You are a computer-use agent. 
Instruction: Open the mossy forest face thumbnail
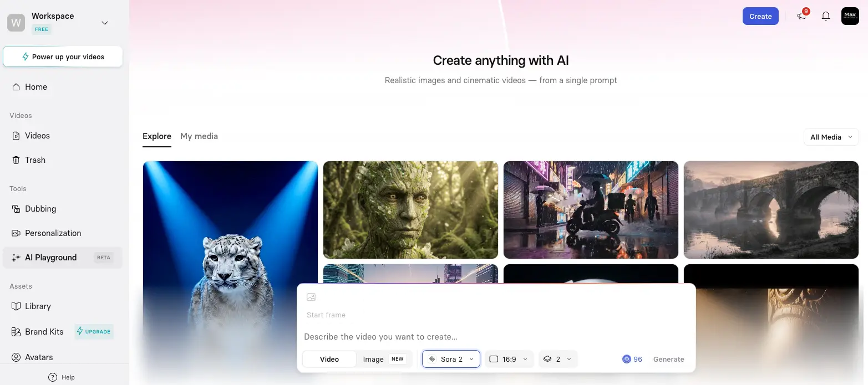[x=411, y=210]
